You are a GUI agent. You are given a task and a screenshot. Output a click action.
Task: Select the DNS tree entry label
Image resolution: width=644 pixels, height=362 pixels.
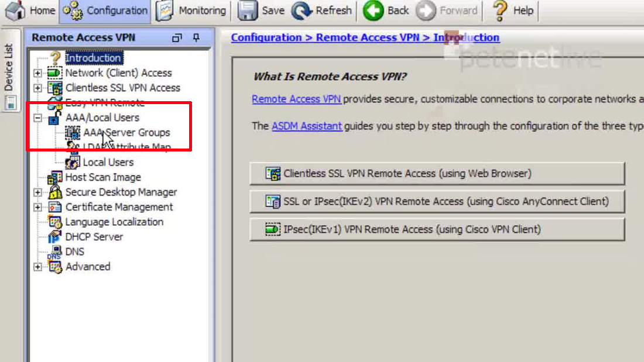pos(75,252)
